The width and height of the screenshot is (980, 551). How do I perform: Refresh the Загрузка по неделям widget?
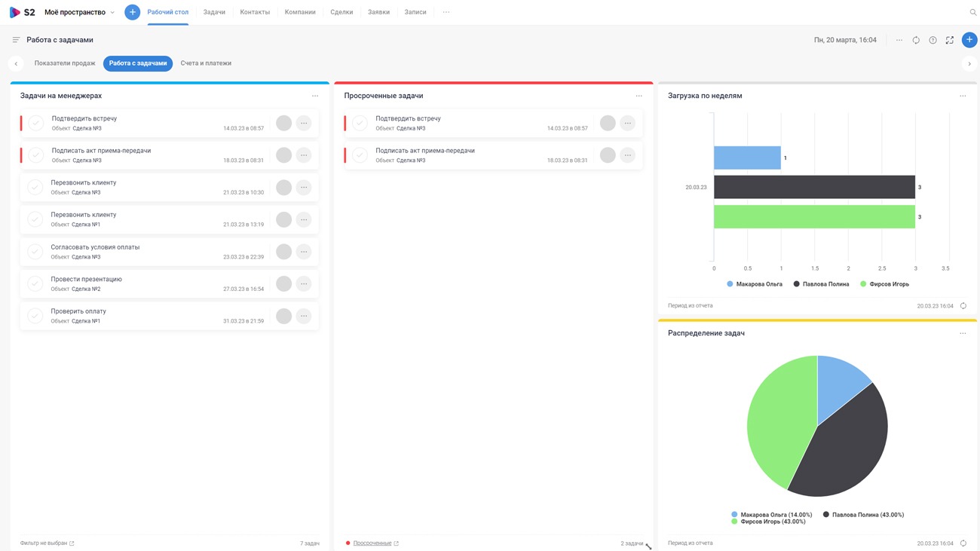click(963, 306)
